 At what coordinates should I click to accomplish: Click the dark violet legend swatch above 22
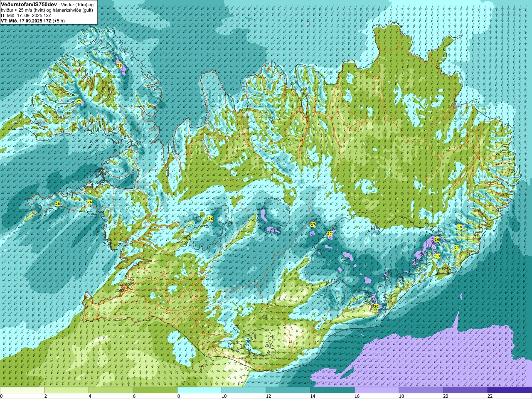click(510, 390)
